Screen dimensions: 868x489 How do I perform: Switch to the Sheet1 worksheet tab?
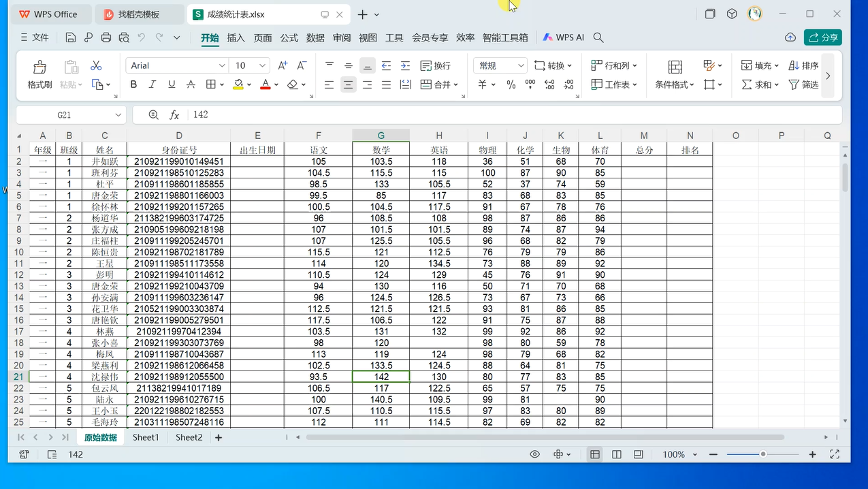[146, 437]
